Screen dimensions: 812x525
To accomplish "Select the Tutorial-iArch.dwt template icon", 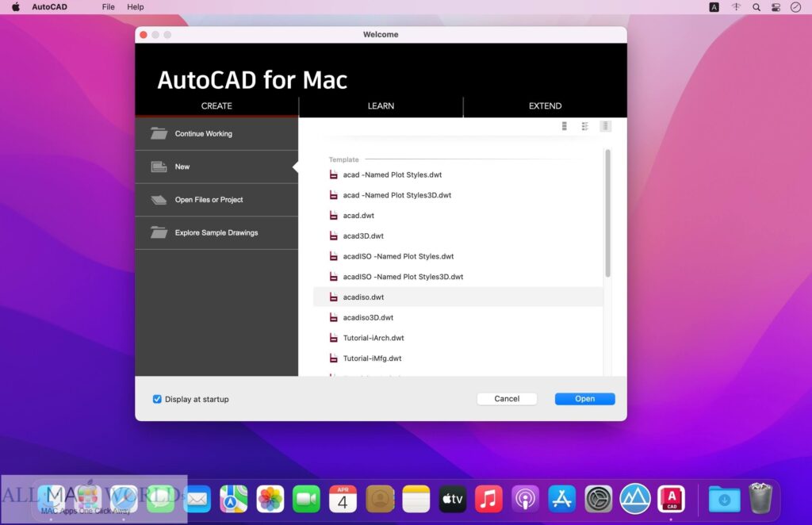I will 333,337.
